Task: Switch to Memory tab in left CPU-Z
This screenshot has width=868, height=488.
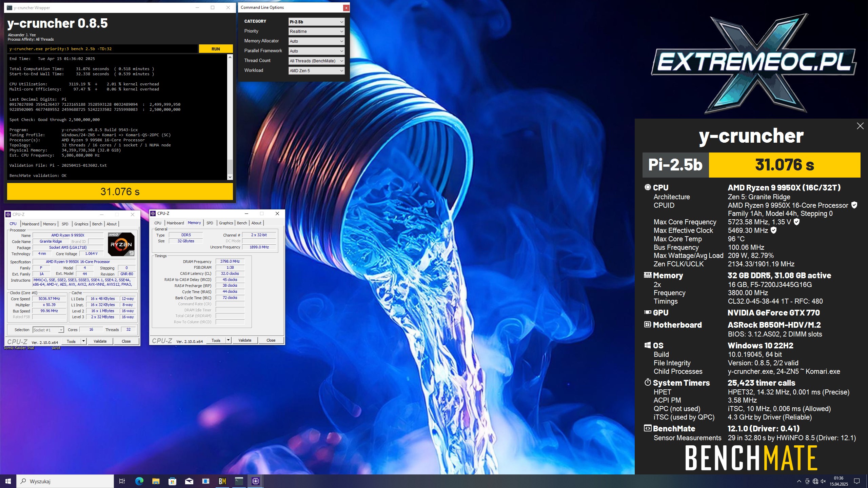Action: click(x=50, y=224)
